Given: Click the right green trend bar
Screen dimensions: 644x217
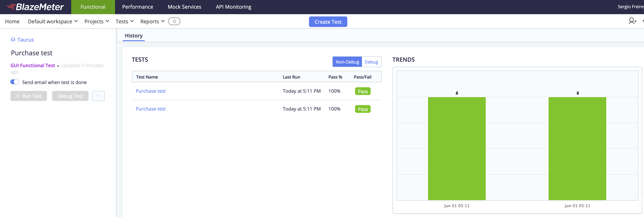Looking at the screenshot, I should click(x=577, y=148).
